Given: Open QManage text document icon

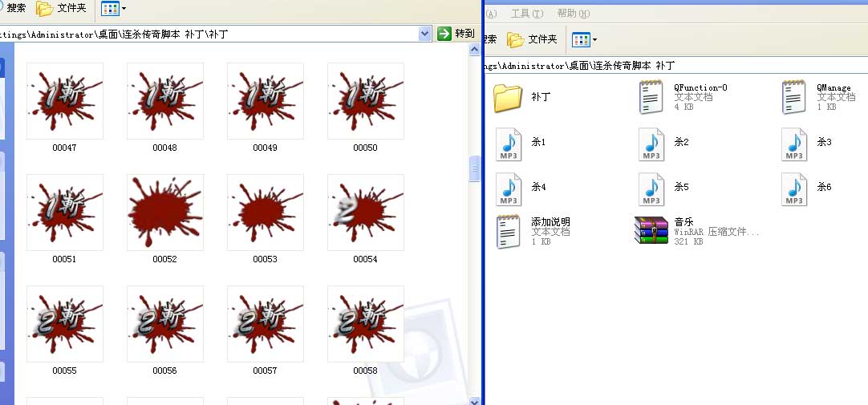Looking at the screenshot, I should [x=794, y=97].
